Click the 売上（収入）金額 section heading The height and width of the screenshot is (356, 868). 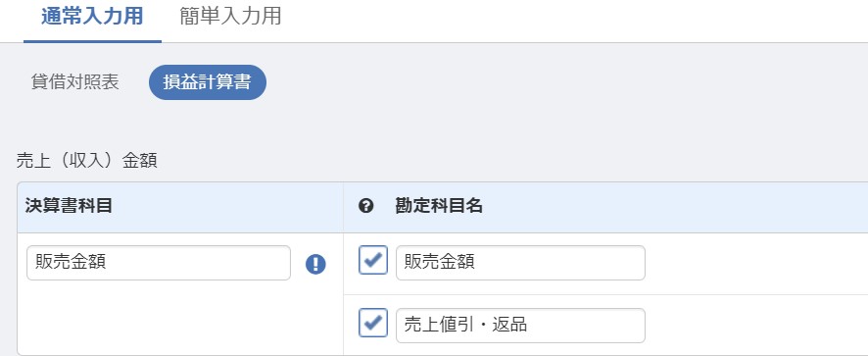coord(87,161)
